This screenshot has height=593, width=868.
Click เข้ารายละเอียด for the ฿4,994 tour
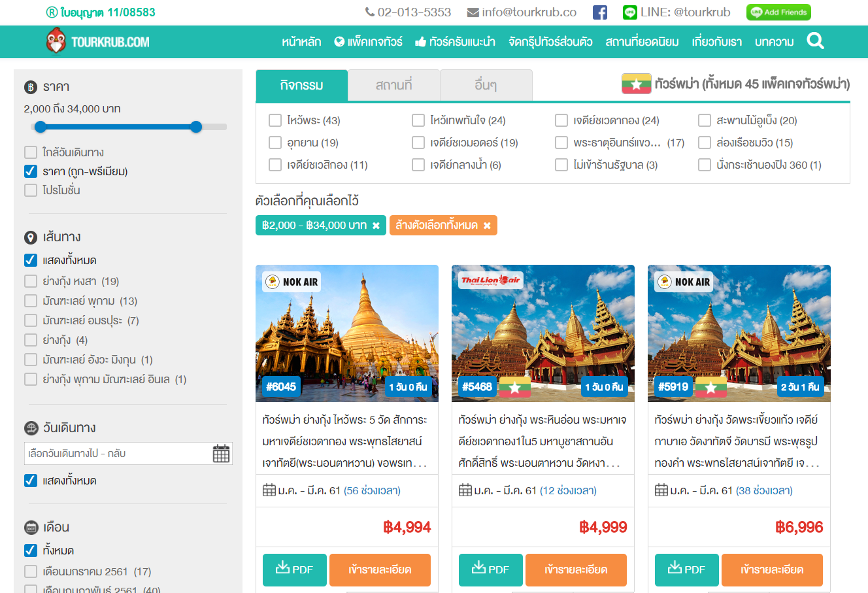tap(380, 569)
